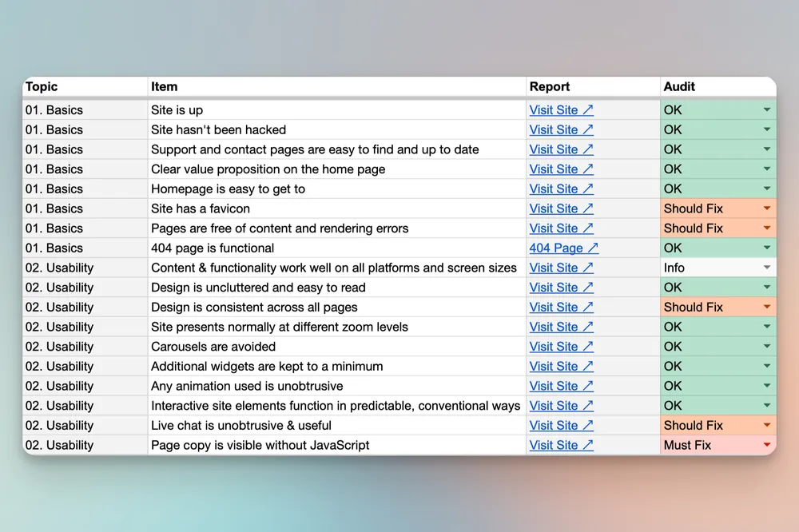The width and height of the screenshot is (799, 532).
Task: Open Audit dropdown for 'Page copy is visible without JavaScript'
Action: pyautogui.click(x=767, y=445)
